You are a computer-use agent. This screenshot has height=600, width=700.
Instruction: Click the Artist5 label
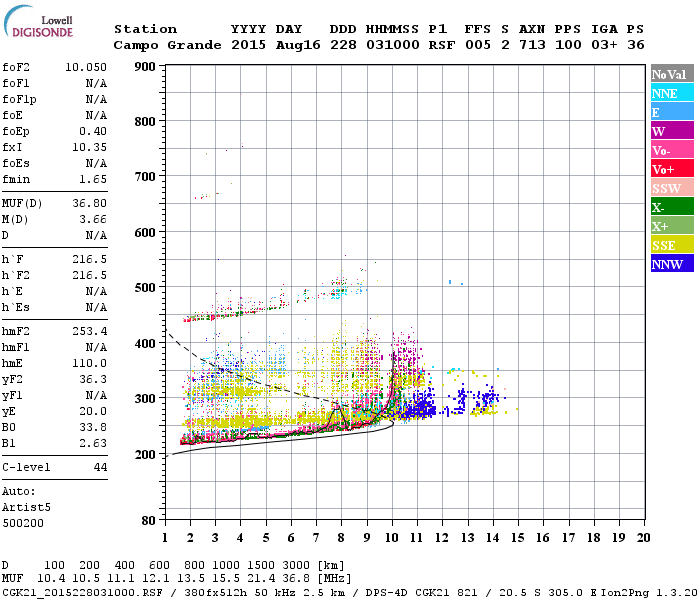click(x=26, y=508)
